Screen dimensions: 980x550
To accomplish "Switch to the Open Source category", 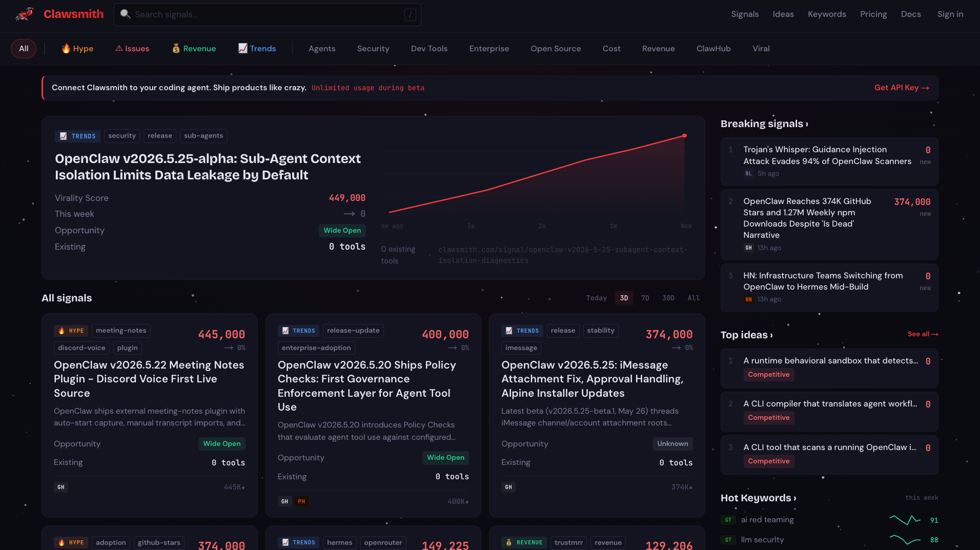I will click(556, 49).
